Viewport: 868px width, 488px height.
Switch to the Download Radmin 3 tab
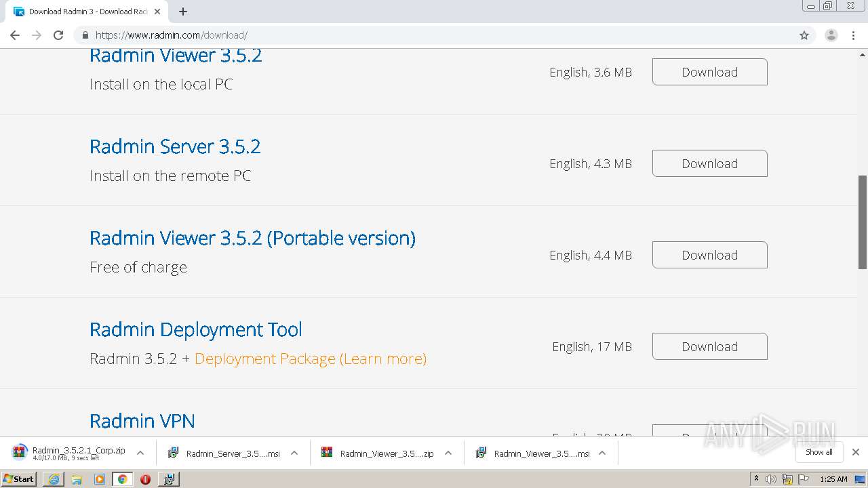coord(87,12)
